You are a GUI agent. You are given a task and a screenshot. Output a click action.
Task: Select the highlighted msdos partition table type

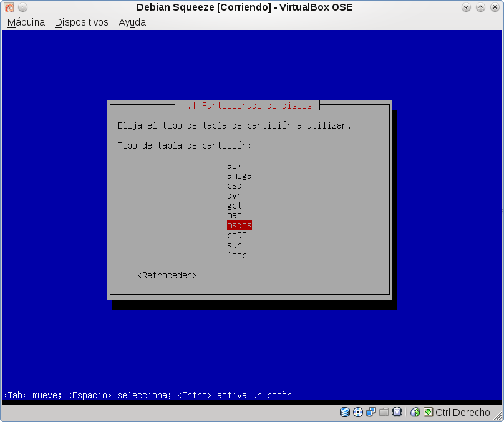pyautogui.click(x=240, y=225)
